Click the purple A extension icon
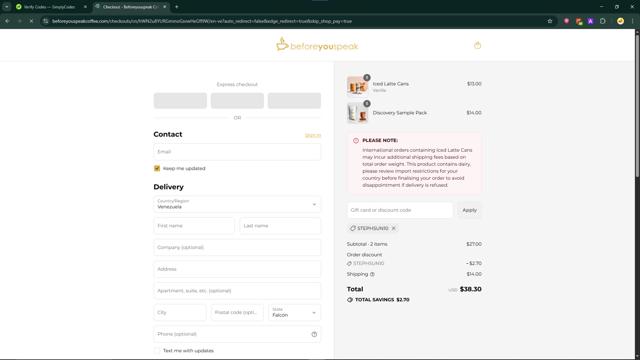This screenshot has width=640, height=360. [590, 21]
